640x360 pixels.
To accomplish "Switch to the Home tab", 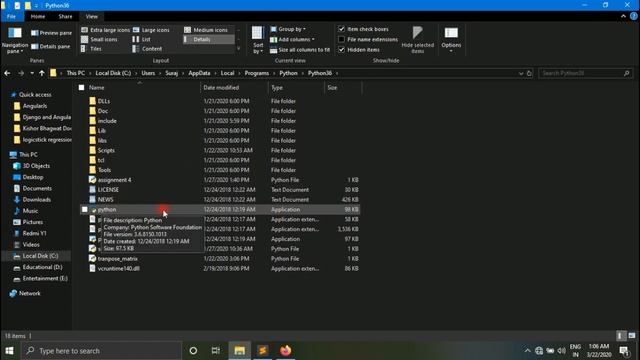I will [38, 16].
